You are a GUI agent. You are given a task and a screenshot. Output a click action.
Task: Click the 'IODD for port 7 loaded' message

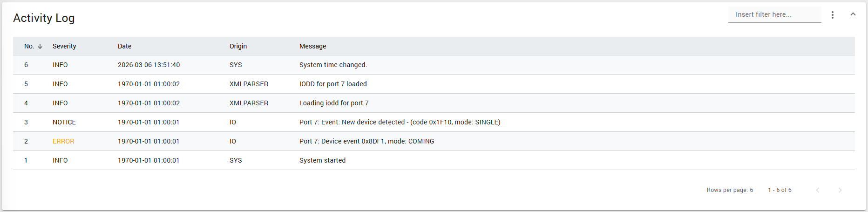[333, 84]
